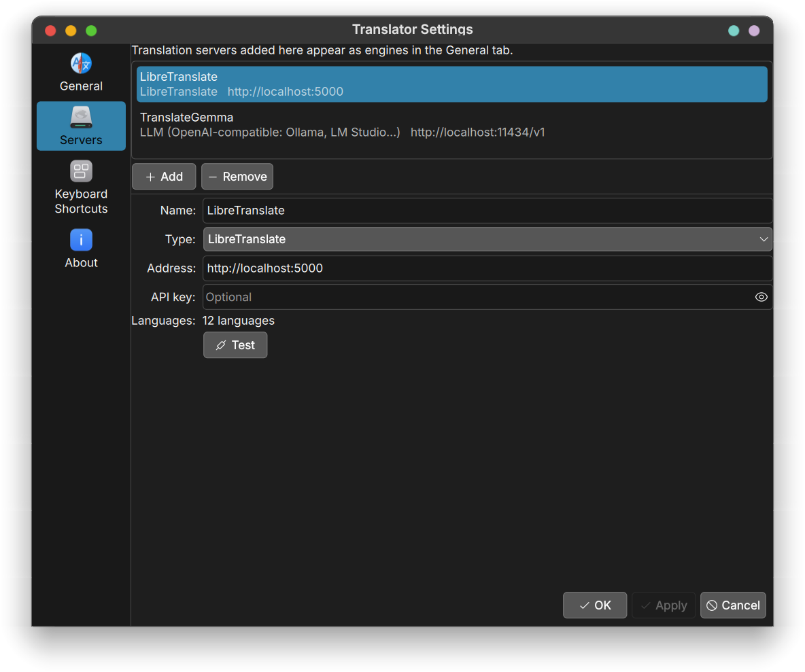Click the 'API key:' label
This screenshot has height=672, width=805.
[x=173, y=297]
